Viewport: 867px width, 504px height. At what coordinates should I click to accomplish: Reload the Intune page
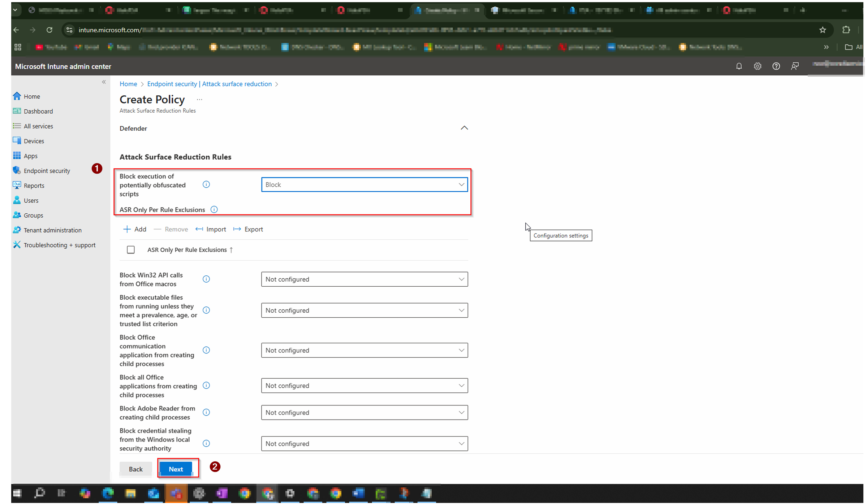pos(49,30)
